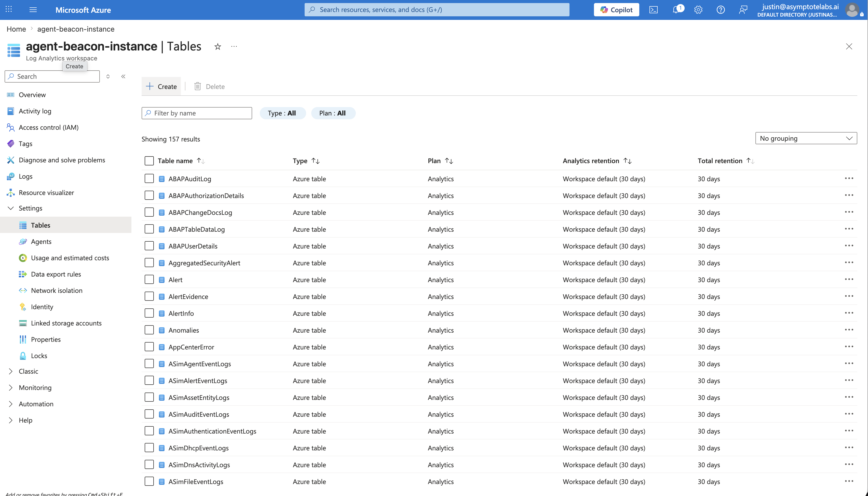This screenshot has height=496, width=868.
Task: Open the more options ellipsis beside title
Action: 234,46
